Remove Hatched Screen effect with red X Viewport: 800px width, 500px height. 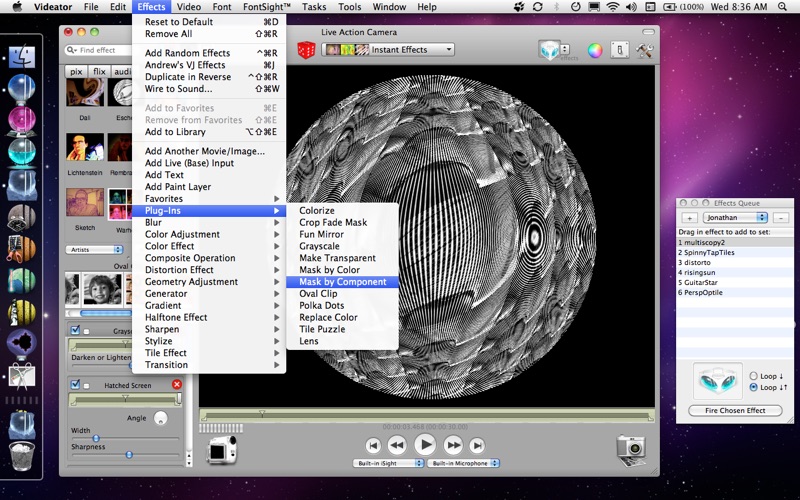click(177, 385)
